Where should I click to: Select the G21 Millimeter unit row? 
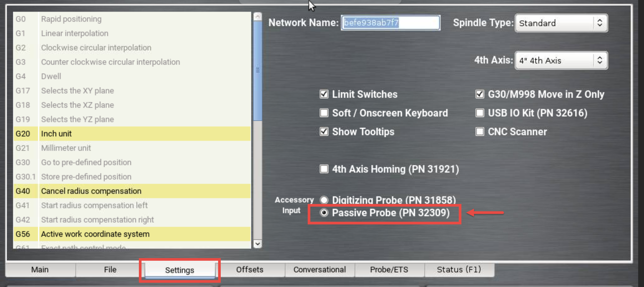(132, 148)
